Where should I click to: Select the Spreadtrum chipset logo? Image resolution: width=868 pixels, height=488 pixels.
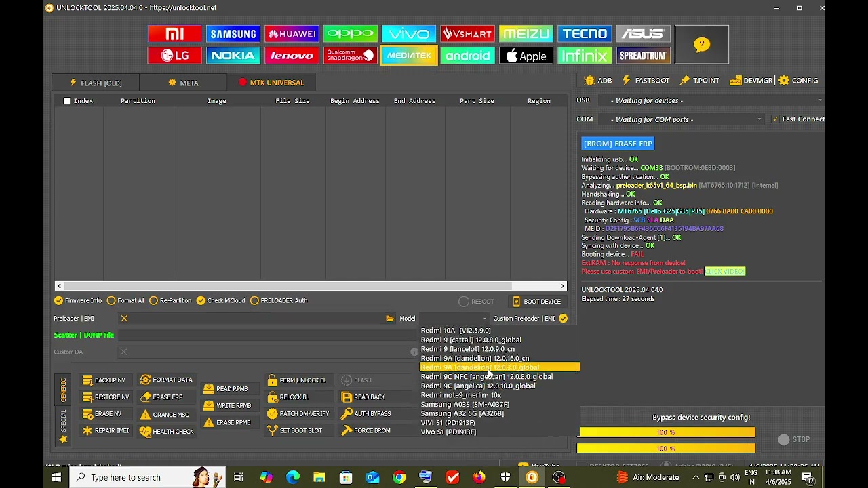(643, 56)
